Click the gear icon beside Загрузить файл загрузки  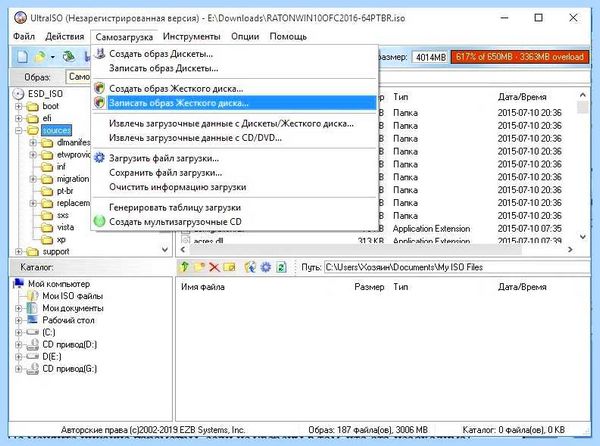[99, 158]
